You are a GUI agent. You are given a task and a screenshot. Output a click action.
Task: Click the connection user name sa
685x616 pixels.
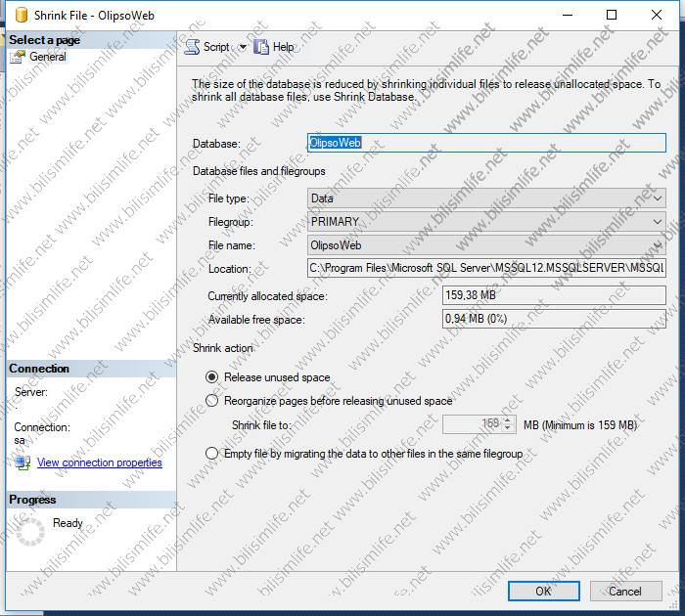pyautogui.click(x=20, y=440)
